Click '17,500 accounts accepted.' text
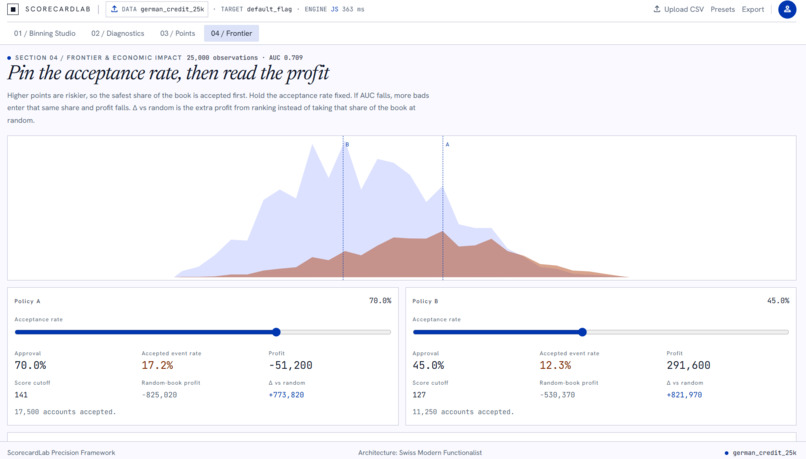806x459 pixels. (x=65, y=412)
